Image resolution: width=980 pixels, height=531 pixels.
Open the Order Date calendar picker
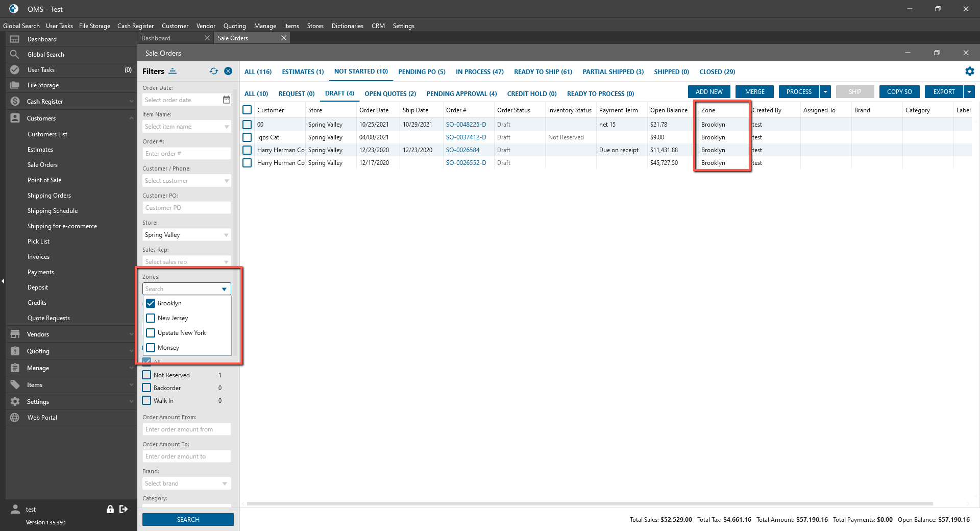pos(227,100)
